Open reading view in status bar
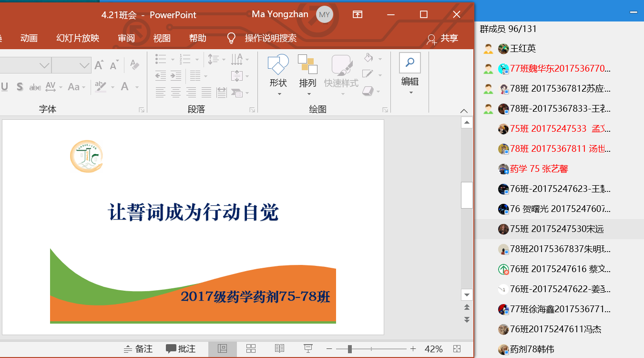Screen dimensions: 644x358 click(x=280, y=349)
